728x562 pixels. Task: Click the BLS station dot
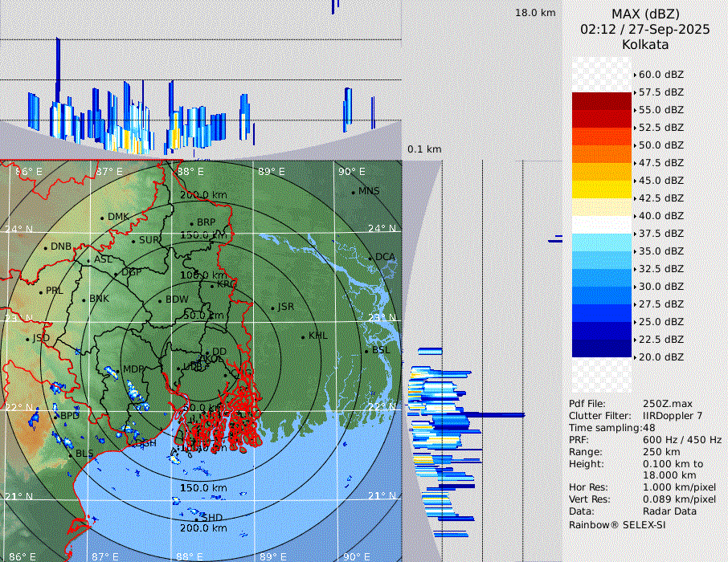(70, 454)
